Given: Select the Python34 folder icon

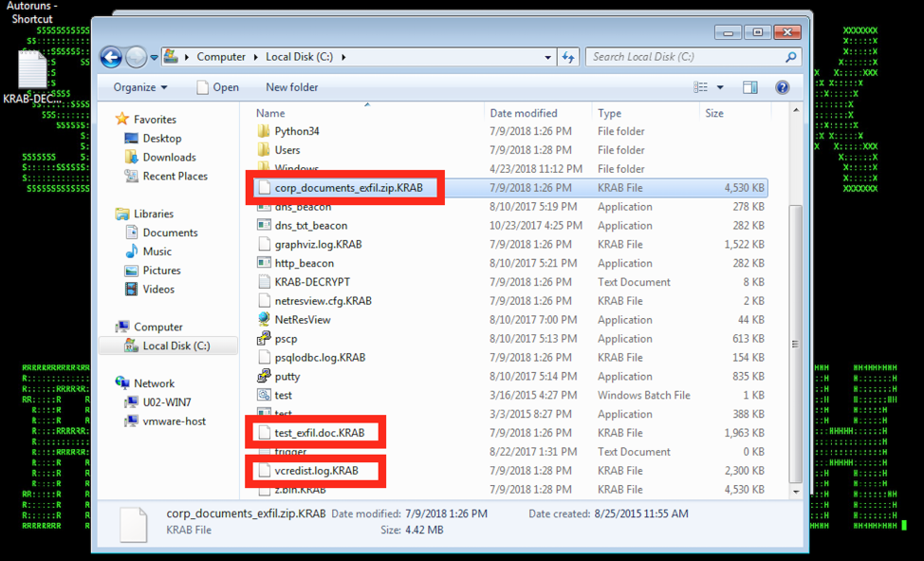Looking at the screenshot, I should click(265, 131).
